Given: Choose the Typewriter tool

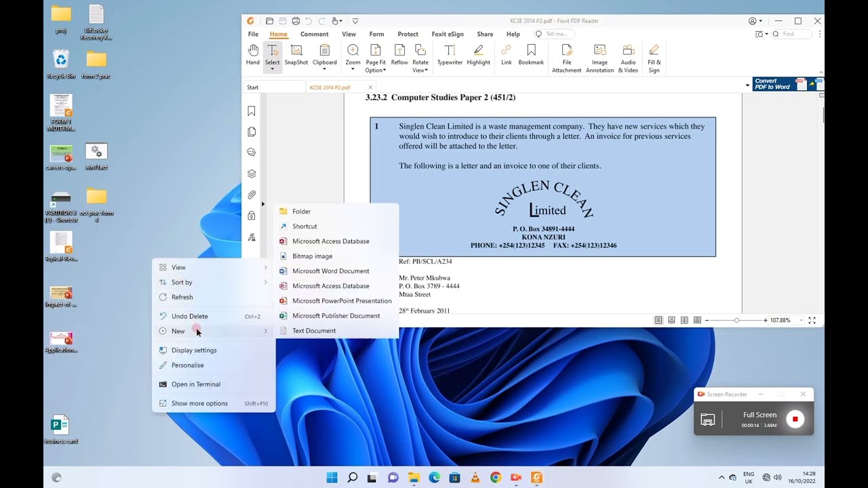Looking at the screenshot, I should (450, 55).
